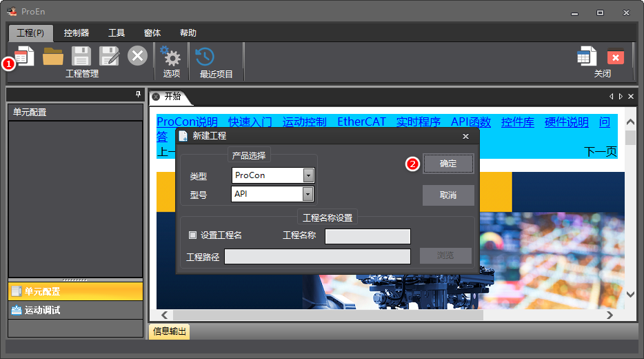Open the 工具 menu
This screenshot has height=359, width=644.
117,33
